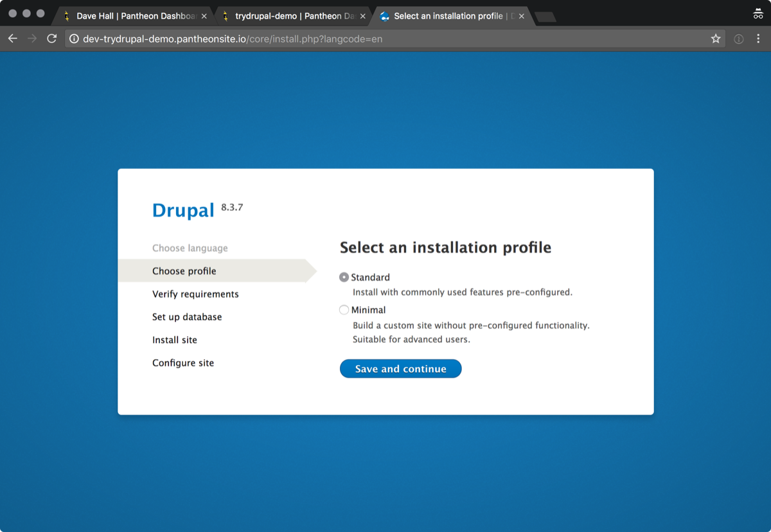View site information icon in address bar
771x532 pixels.
pyautogui.click(x=74, y=39)
